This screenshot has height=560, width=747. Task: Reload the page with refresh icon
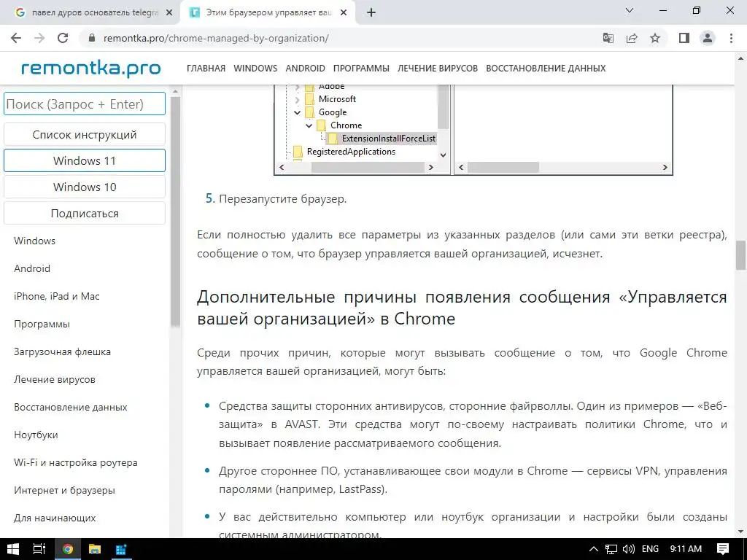63,38
